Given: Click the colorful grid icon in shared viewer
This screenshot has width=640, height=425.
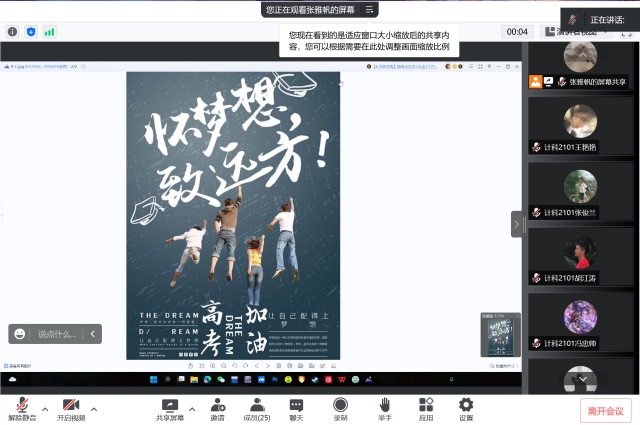Looking at the screenshot, I should (x=333, y=366).
